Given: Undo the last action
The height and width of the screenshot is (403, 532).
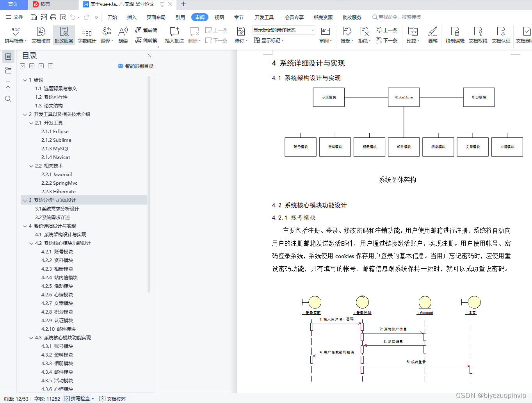Looking at the screenshot, I should point(73,17).
